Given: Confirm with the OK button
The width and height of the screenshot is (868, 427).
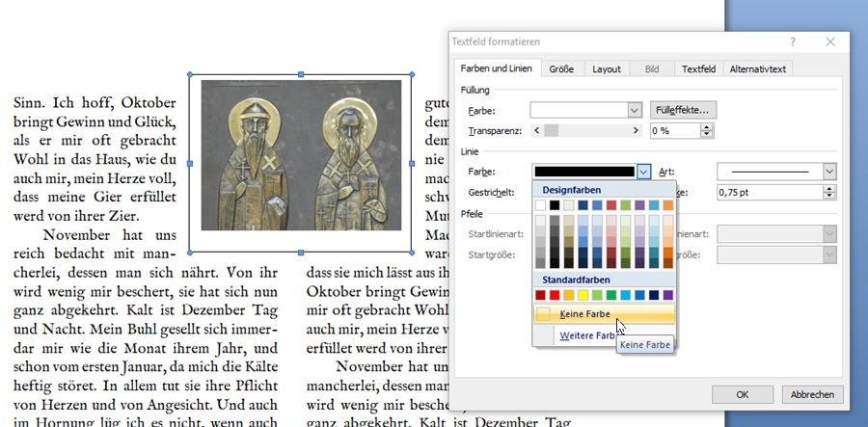Looking at the screenshot, I should pyautogui.click(x=742, y=394).
